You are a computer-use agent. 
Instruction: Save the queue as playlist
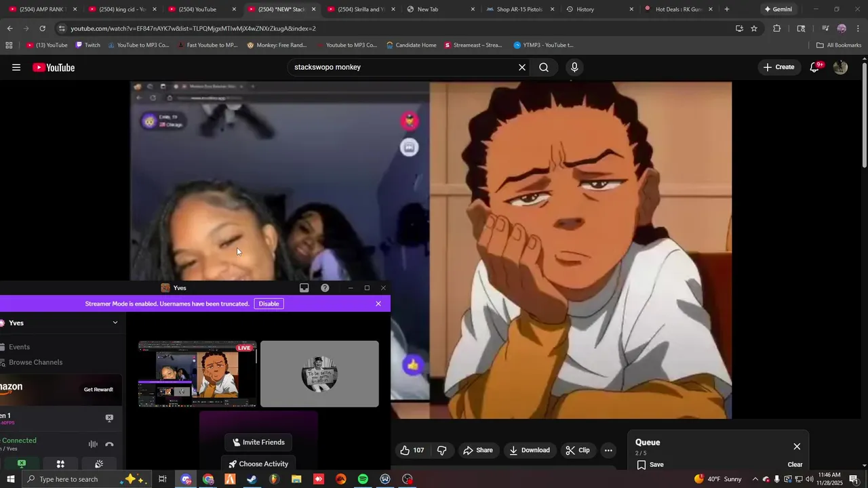click(650, 465)
